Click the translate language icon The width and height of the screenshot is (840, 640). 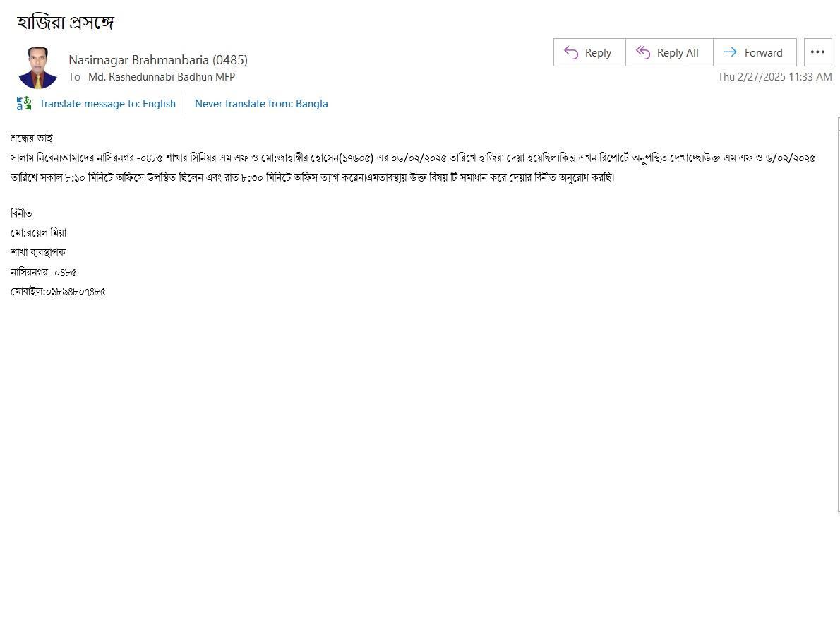pos(23,103)
